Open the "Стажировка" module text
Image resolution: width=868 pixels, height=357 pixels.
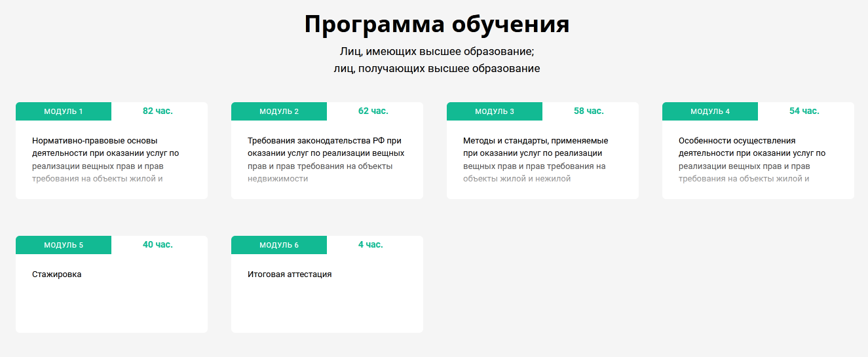(57, 274)
